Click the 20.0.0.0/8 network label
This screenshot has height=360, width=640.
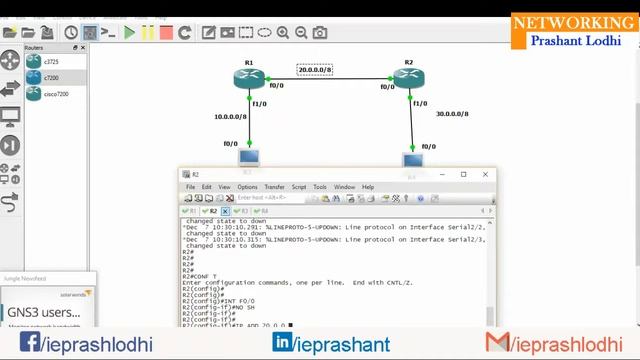pos(315,70)
